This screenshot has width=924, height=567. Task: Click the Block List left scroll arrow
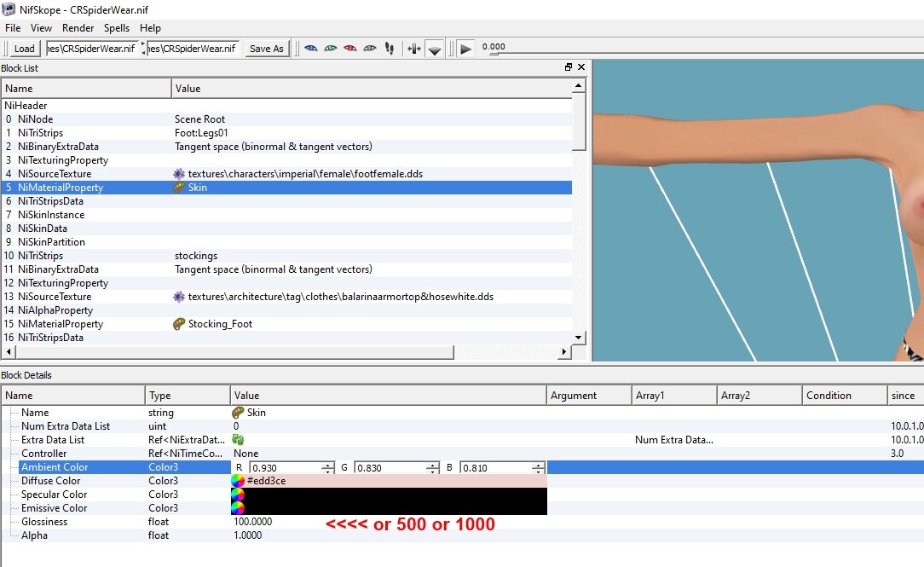coord(8,352)
